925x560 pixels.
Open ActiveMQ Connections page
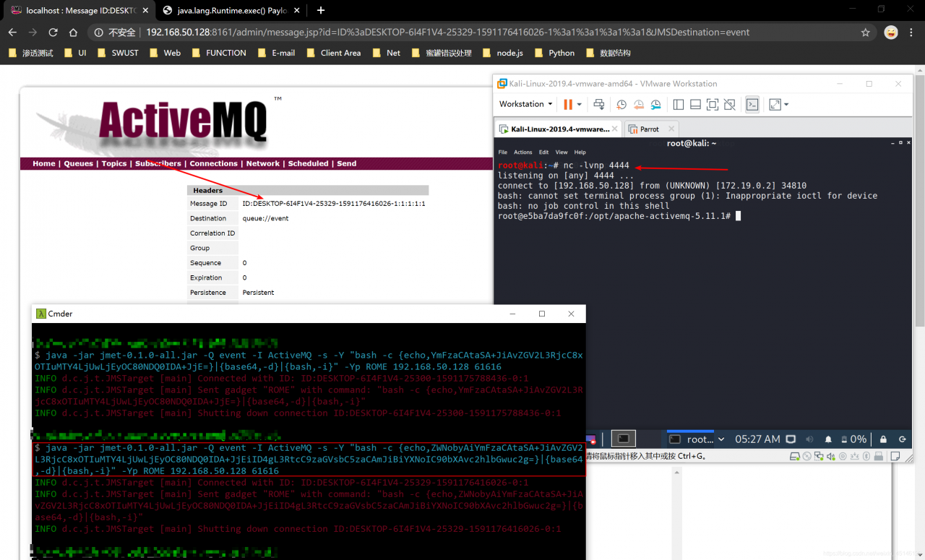(214, 163)
